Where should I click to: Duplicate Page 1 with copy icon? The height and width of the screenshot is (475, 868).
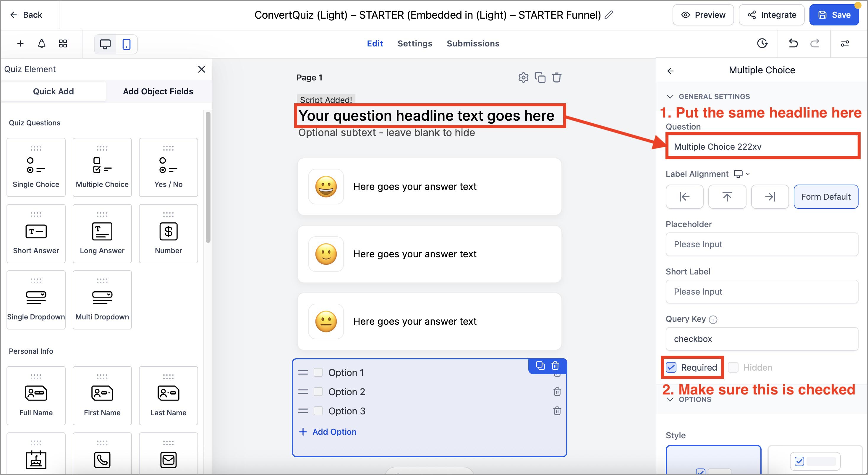[540, 77]
